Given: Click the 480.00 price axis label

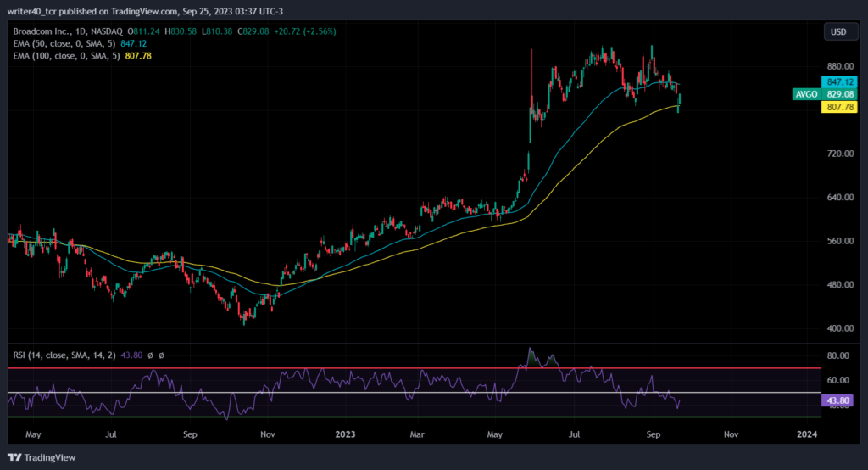Looking at the screenshot, I should click(x=840, y=284).
